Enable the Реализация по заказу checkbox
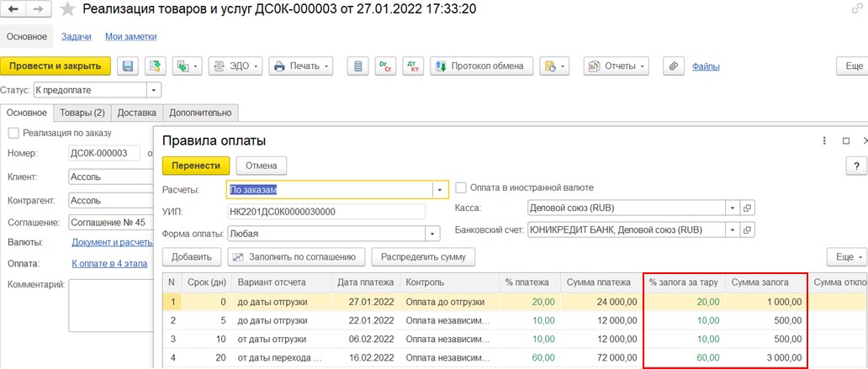 pos(13,133)
